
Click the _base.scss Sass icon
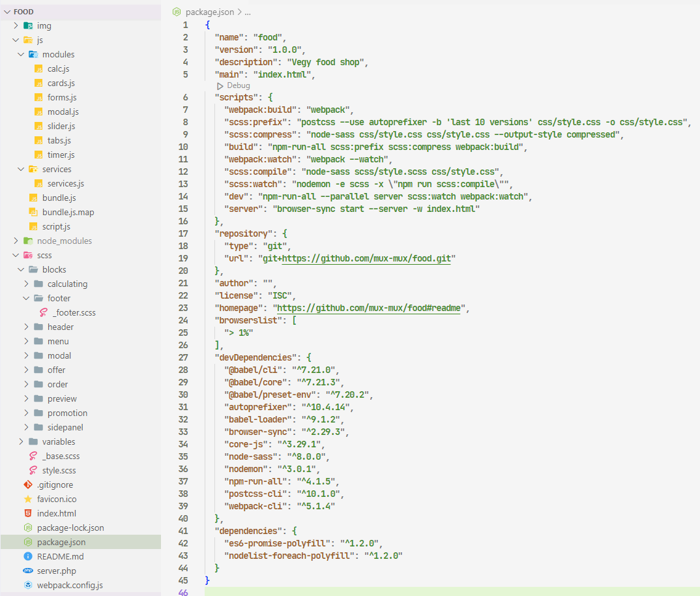pos(33,456)
